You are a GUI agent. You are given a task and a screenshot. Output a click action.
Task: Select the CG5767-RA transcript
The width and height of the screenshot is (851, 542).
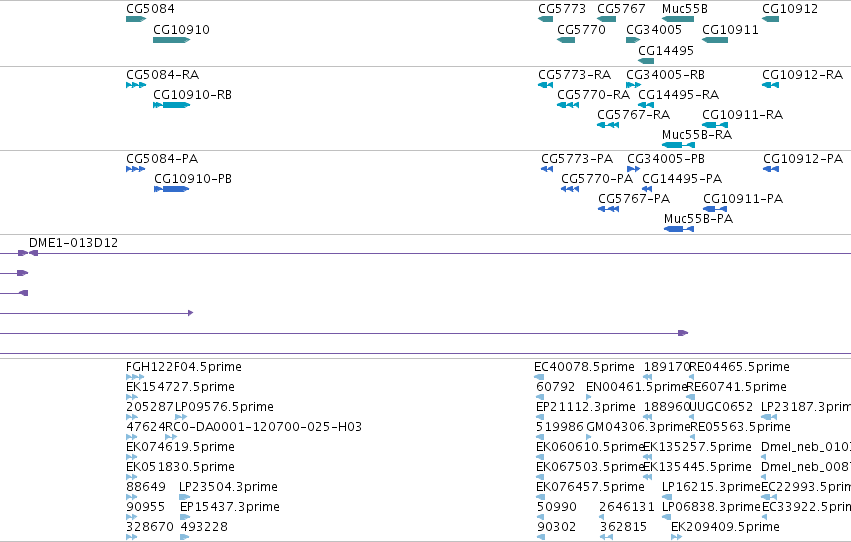(x=608, y=125)
